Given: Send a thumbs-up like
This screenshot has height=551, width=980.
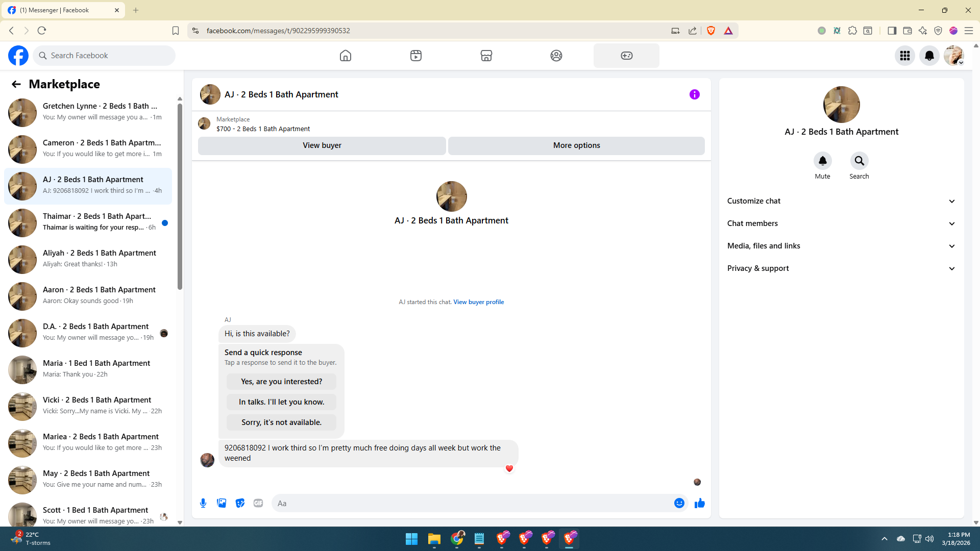Looking at the screenshot, I should pyautogui.click(x=699, y=503).
